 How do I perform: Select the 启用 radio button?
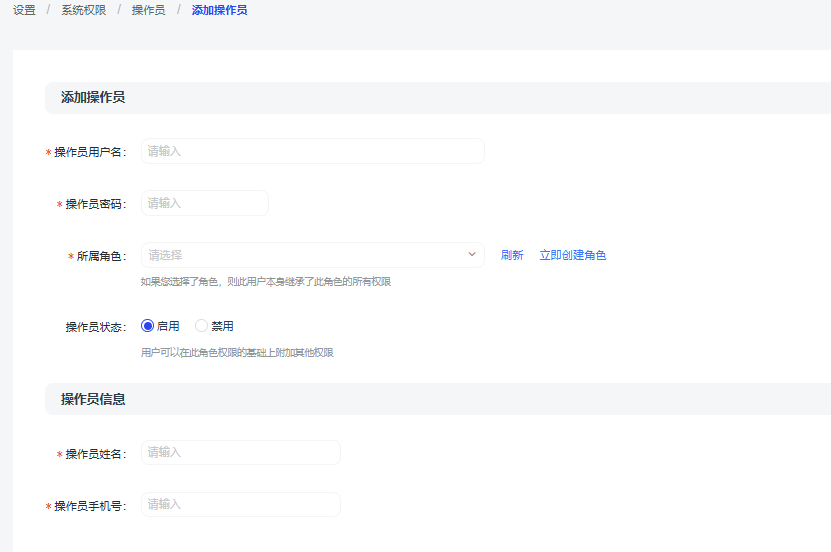click(148, 326)
